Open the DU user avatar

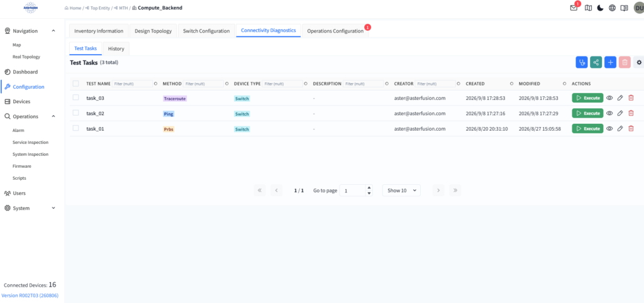click(639, 8)
